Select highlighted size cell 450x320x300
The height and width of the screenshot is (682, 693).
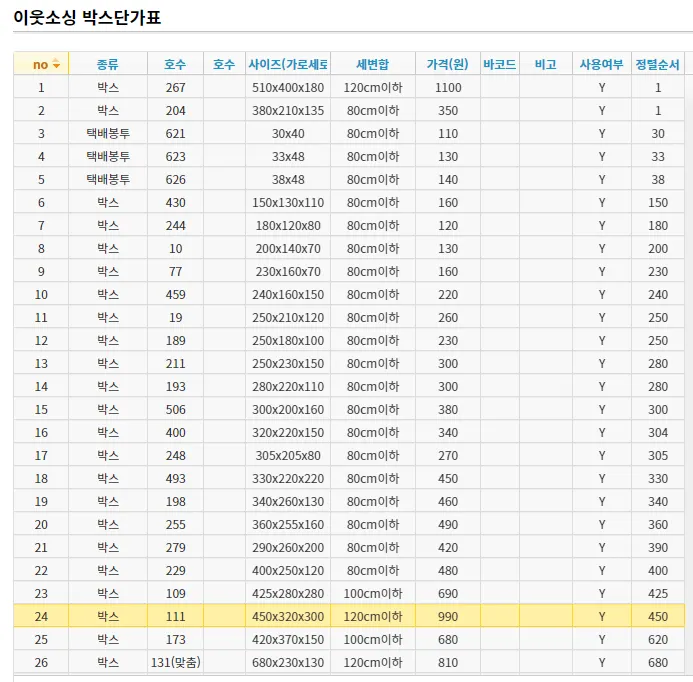288,616
